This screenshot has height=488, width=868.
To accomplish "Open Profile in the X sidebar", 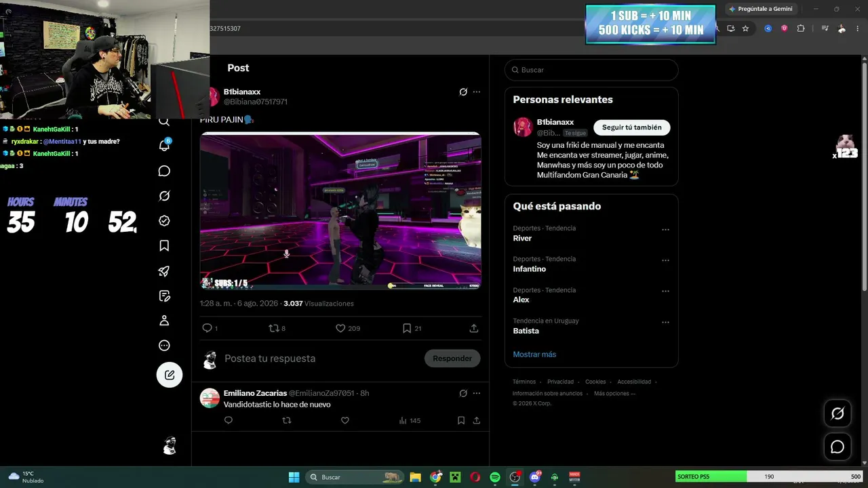I will pyautogui.click(x=164, y=321).
